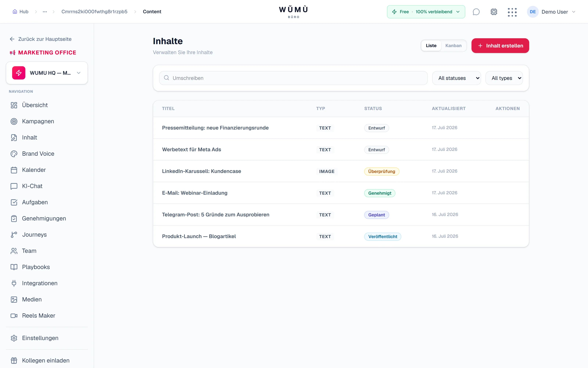Open Werbetext für Meta Ads row
Screen dimensions: 588x368
click(x=341, y=149)
